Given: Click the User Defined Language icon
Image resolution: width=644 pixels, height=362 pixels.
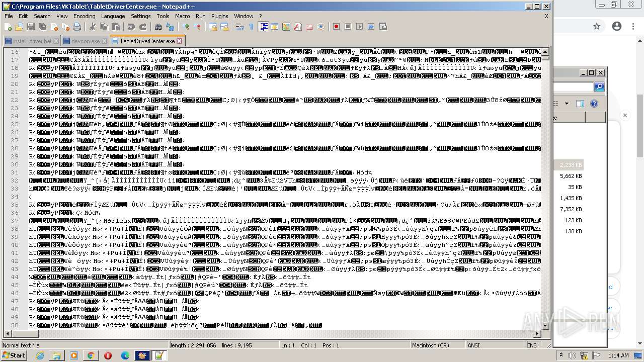Looking at the screenshot, I should [x=275, y=27].
